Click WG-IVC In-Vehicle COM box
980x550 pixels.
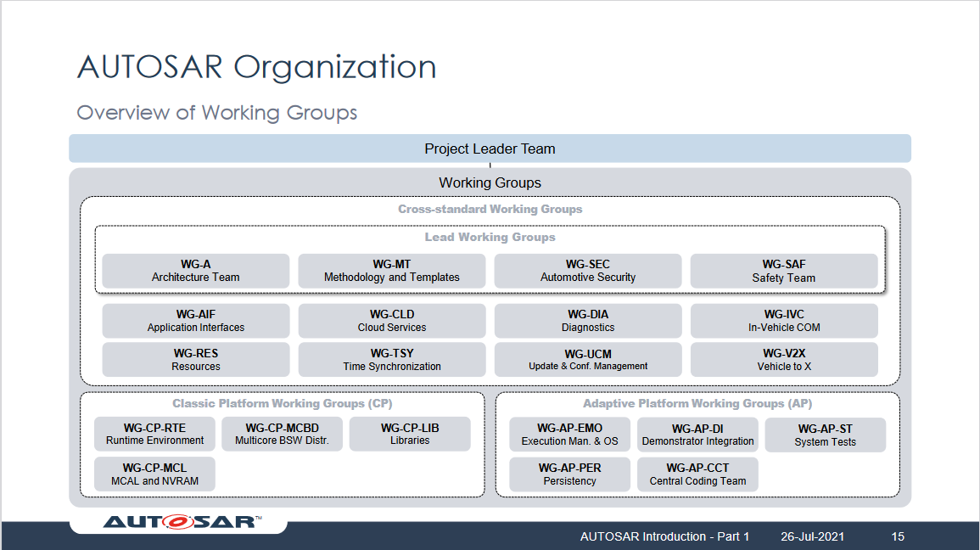point(784,321)
